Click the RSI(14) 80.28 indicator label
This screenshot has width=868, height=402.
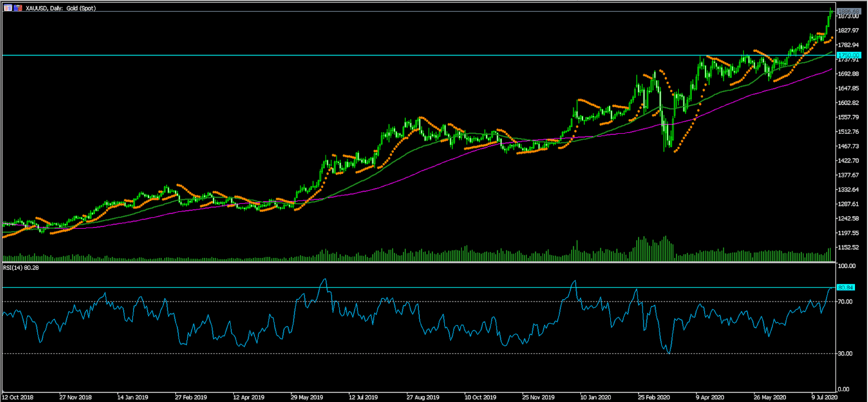click(20, 267)
